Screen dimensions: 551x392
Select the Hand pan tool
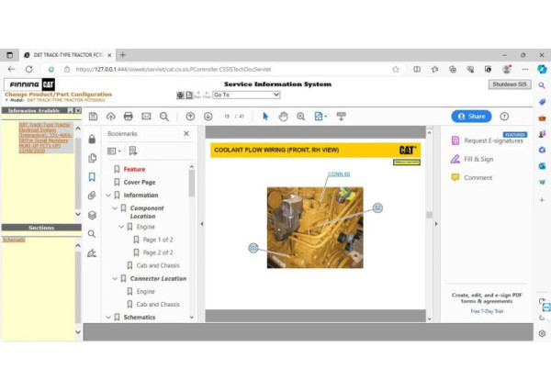pyautogui.click(x=283, y=117)
